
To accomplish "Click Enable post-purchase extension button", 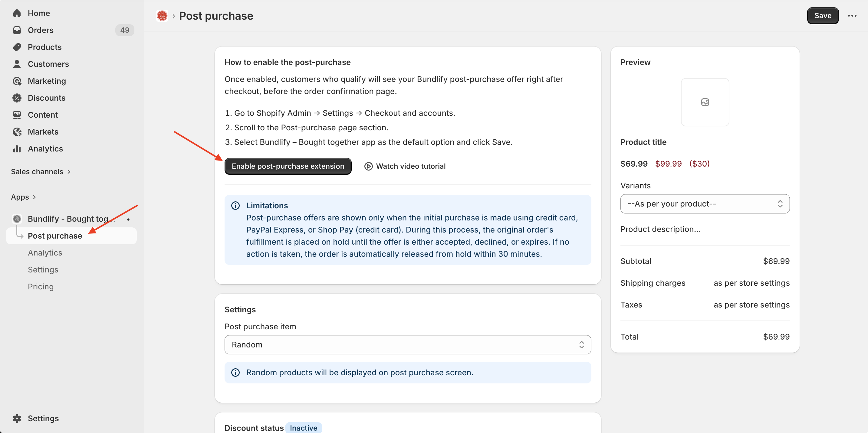I will point(288,166).
